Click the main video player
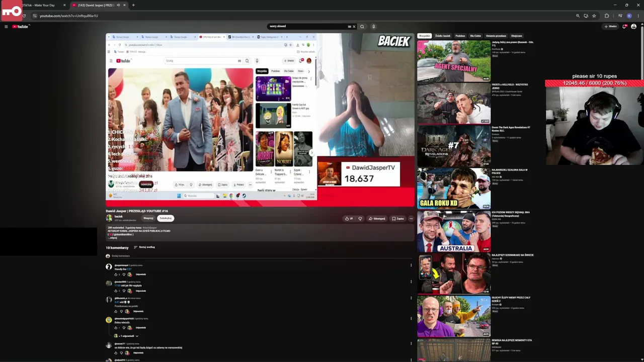Image resolution: width=644 pixels, height=362 pixels. [260, 120]
